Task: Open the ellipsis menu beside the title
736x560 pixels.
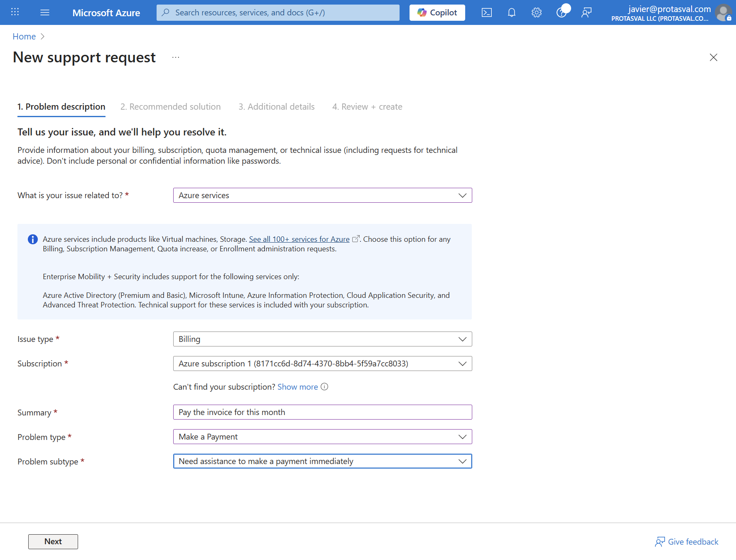Action: [176, 57]
